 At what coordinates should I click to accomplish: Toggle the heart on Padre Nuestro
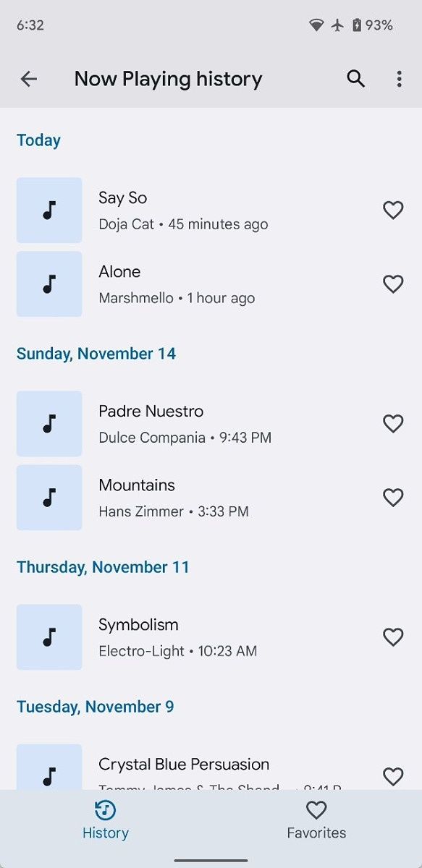[393, 423]
